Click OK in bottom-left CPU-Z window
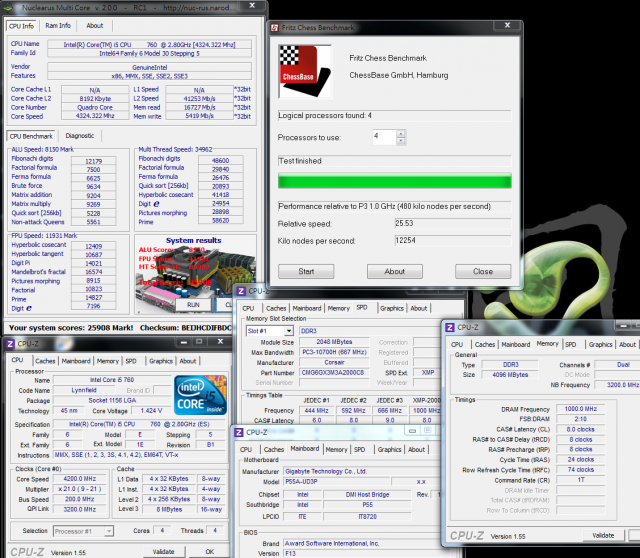The height and width of the screenshot is (558, 640). pyautogui.click(x=210, y=551)
